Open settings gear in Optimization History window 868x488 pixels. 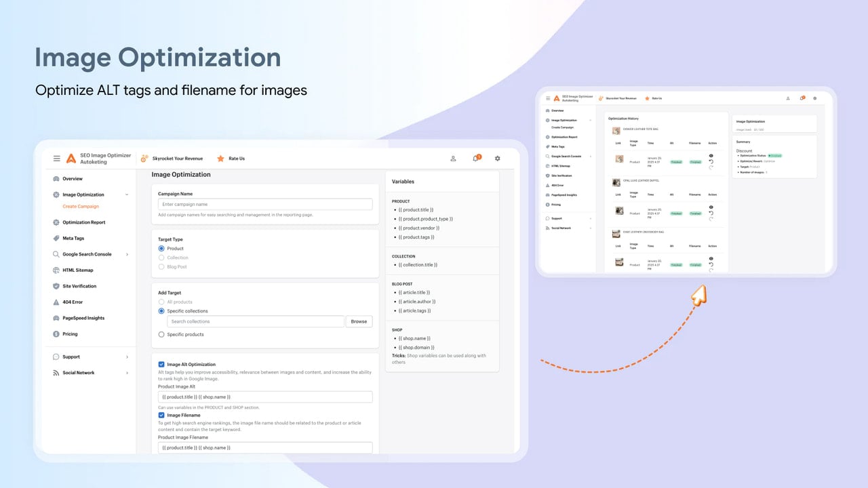pos(815,98)
